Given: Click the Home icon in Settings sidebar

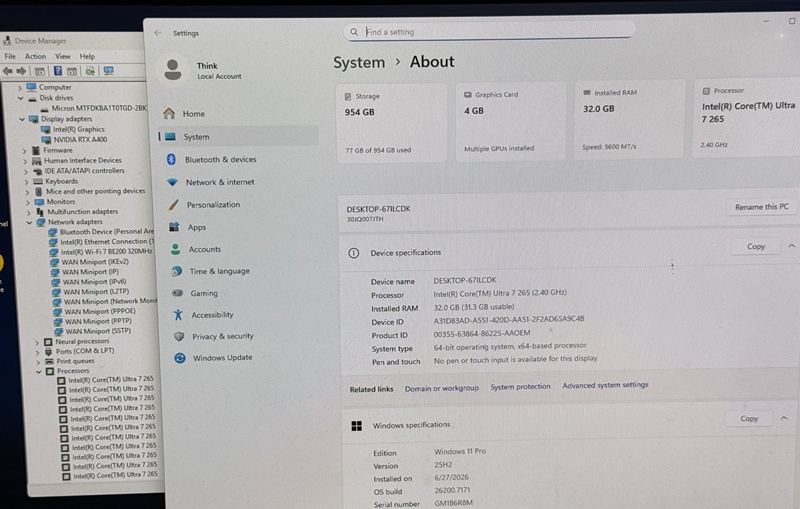Looking at the screenshot, I should [x=169, y=113].
